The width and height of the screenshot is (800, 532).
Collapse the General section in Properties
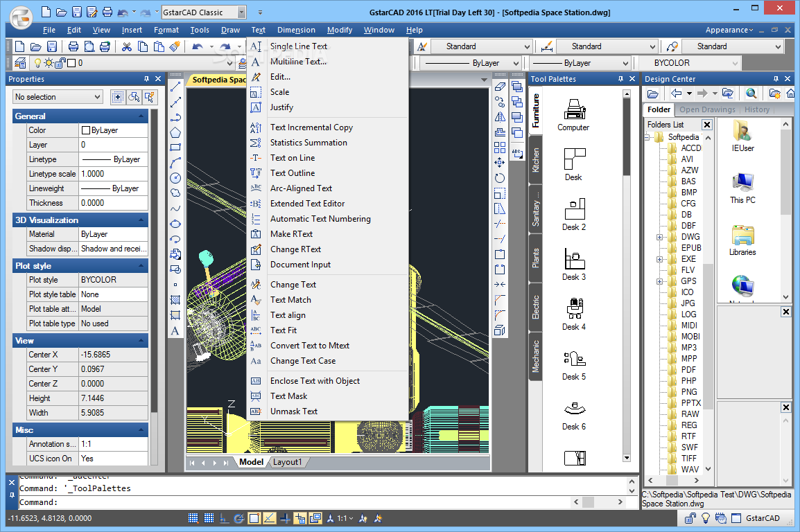[x=141, y=116]
